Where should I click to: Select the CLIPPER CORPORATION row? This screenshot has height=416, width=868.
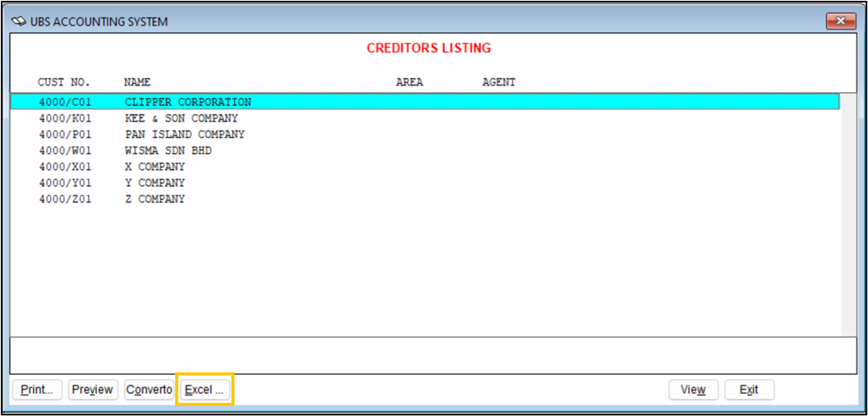pyautogui.click(x=425, y=103)
